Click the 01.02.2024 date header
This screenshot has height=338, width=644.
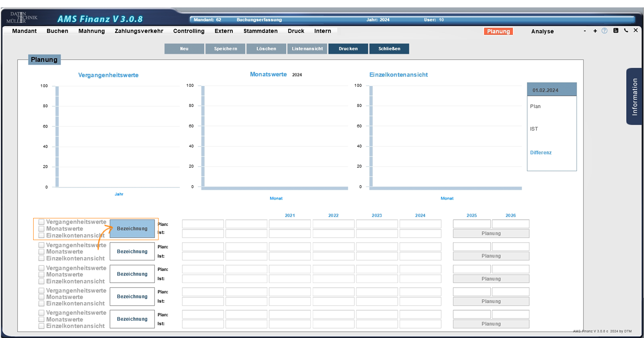coord(551,90)
